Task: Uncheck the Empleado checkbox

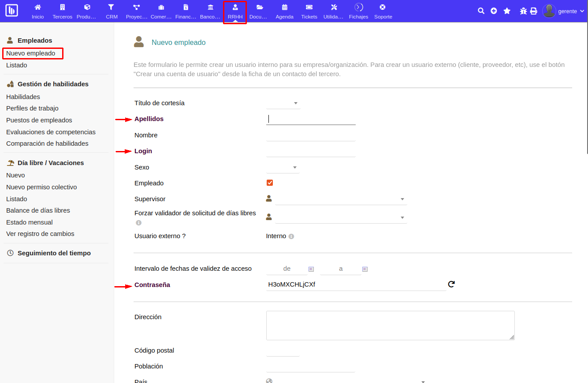Action: tap(270, 183)
